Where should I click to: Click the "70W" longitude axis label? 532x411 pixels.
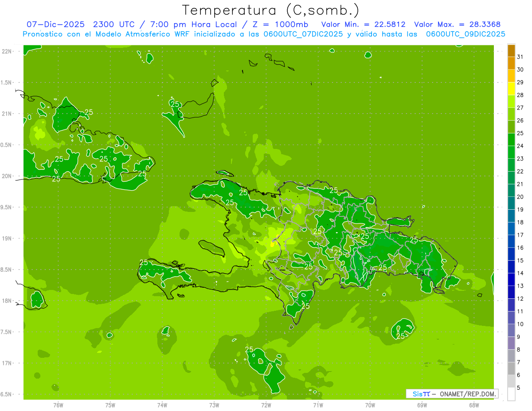pos(370,405)
